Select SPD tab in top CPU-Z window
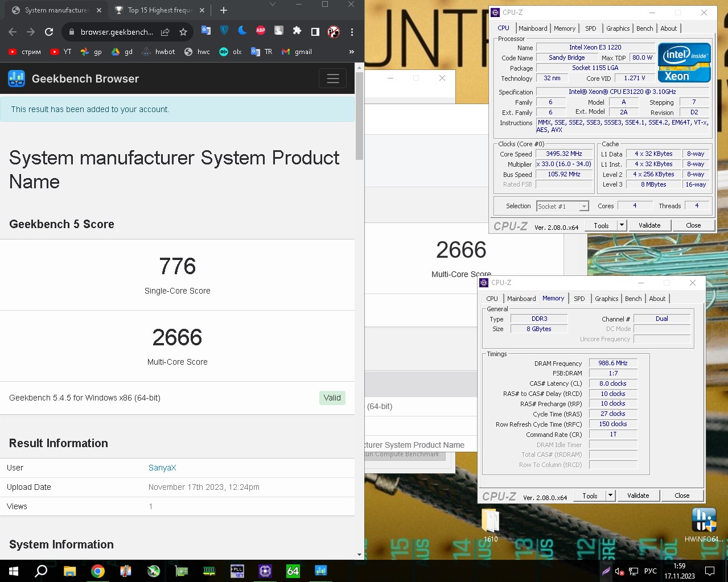Screen dimensions: 728x582 click(591, 28)
